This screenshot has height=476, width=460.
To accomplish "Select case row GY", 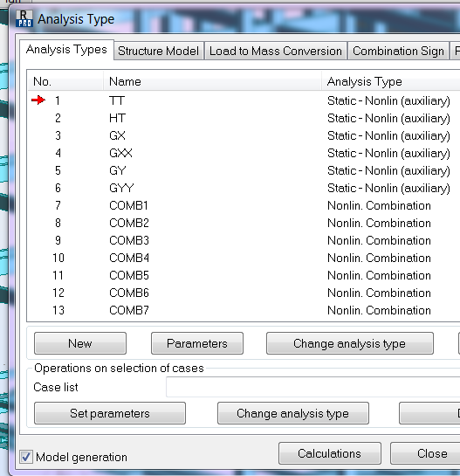I will [244, 170].
